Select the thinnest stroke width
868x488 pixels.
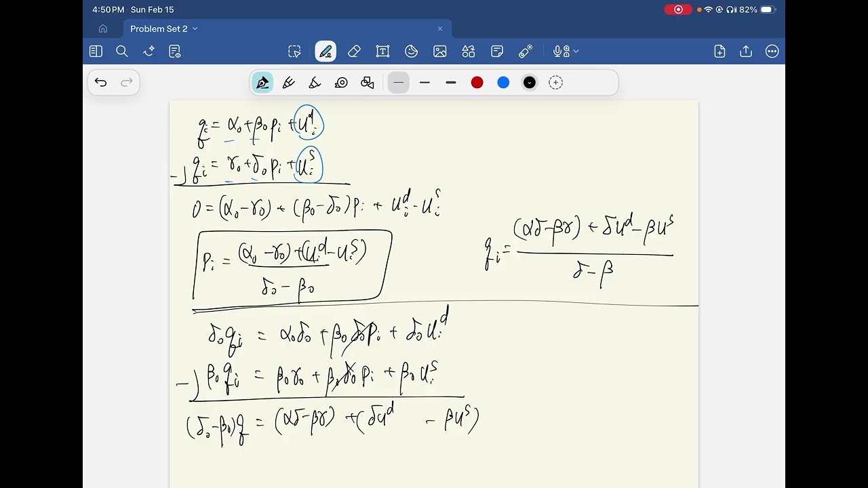coord(398,83)
